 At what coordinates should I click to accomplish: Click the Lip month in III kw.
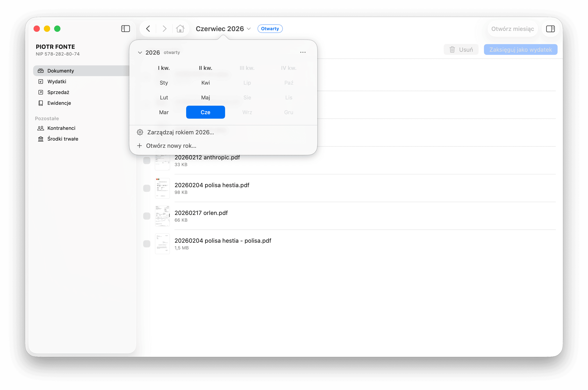click(x=247, y=83)
